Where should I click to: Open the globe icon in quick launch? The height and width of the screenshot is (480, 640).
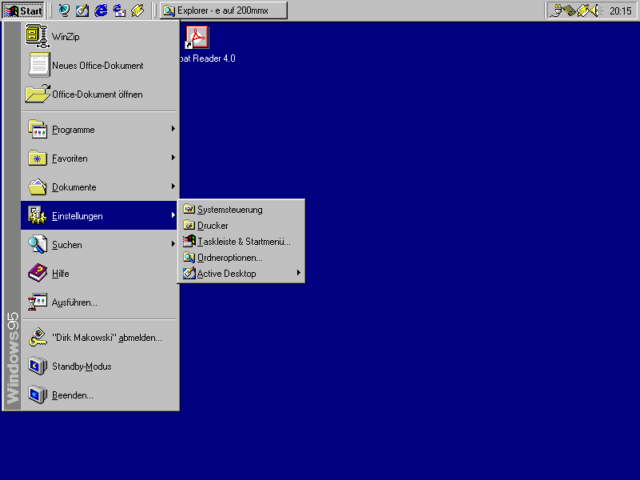click(64, 10)
